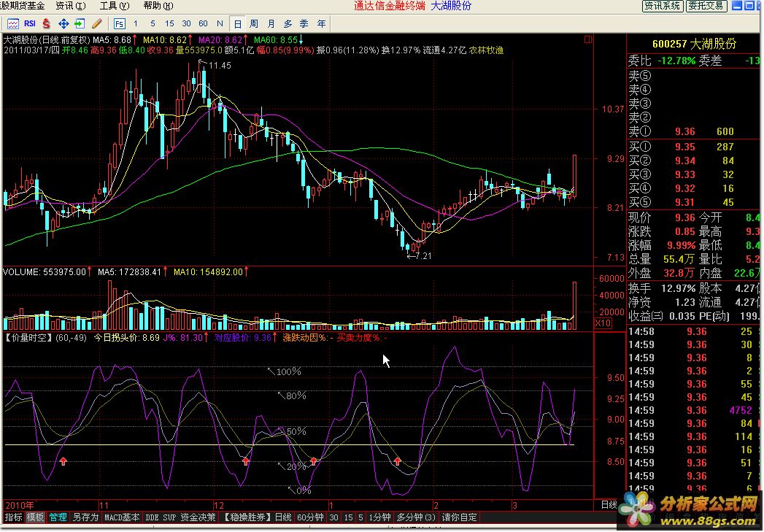Image resolution: width=764 pixels, height=532 pixels.
Task: Select the 30 template tab at bottom
Action: pos(333,517)
